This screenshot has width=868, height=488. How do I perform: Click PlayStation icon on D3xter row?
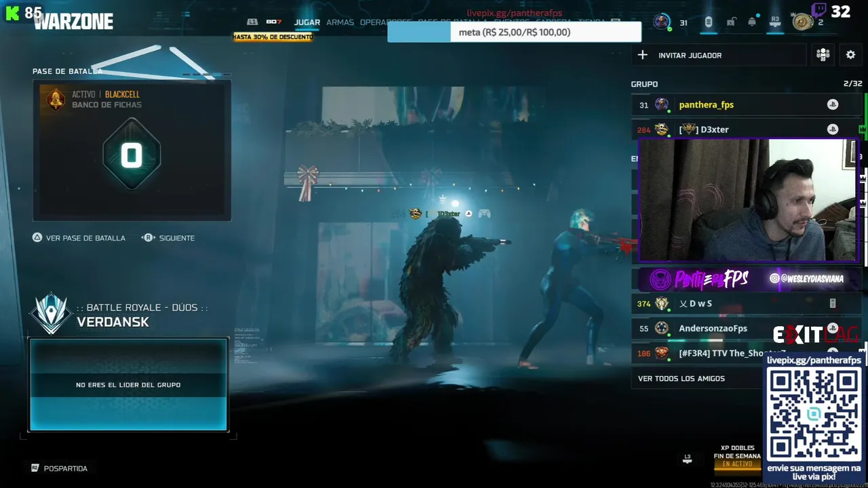pyautogui.click(x=833, y=129)
